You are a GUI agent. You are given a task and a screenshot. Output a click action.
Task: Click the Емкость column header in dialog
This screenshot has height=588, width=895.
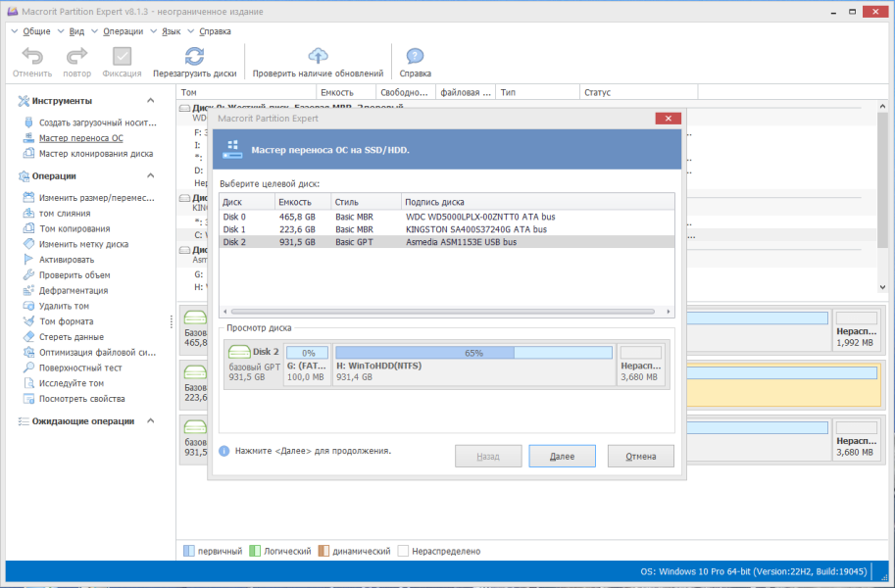[303, 202]
